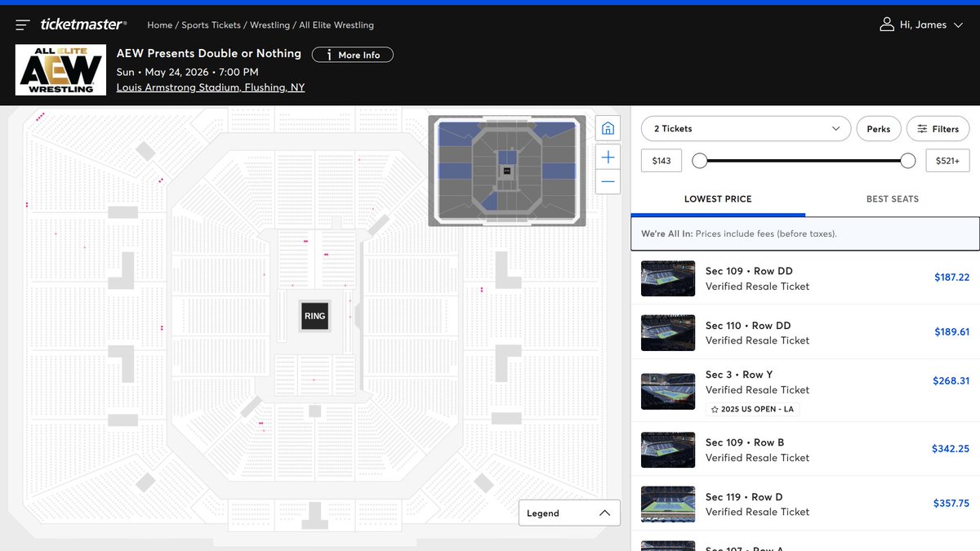Image resolution: width=980 pixels, height=551 pixels.
Task: Switch to Lowest Price tab
Action: pyautogui.click(x=718, y=199)
